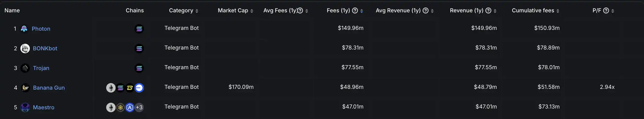
Task: Click the help icon beside Revenue (1y)
Action: tap(488, 10)
